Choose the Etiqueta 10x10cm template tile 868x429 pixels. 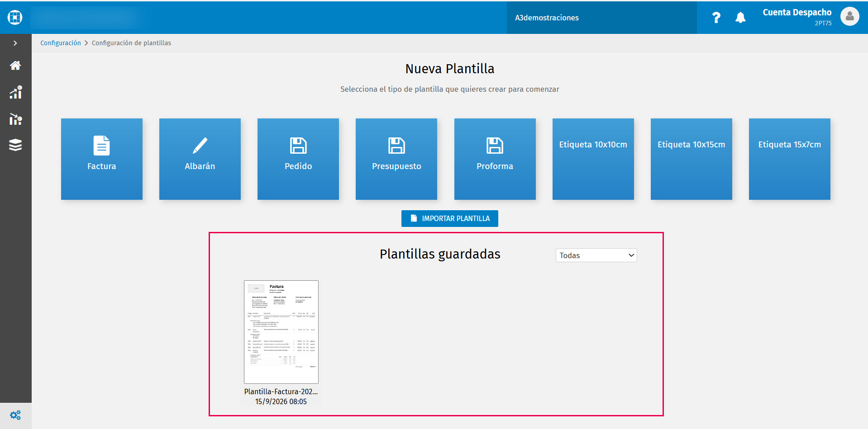pos(593,159)
